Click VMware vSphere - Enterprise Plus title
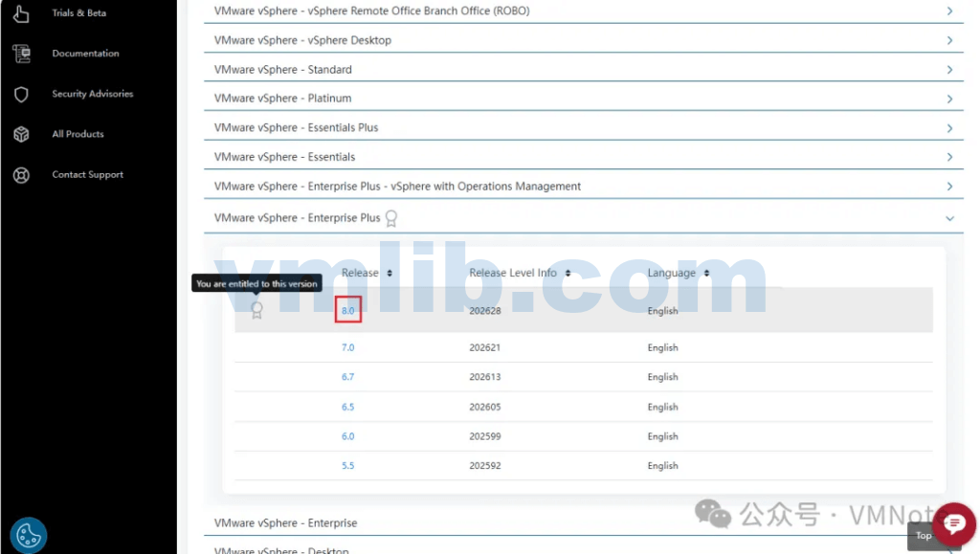980x554 pixels. pos(297,218)
